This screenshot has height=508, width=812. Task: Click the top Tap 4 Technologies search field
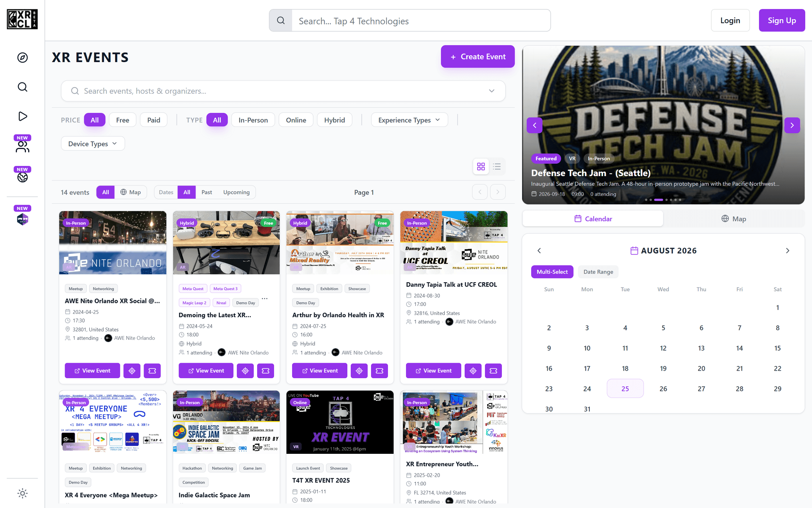click(421, 21)
